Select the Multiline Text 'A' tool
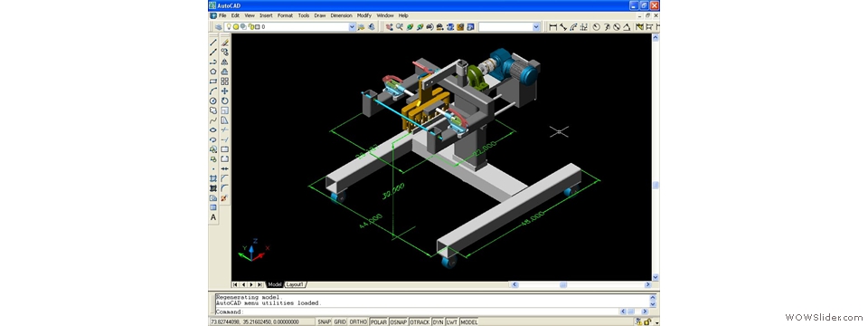Screen dimensions: 868x326 pyautogui.click(x=213, y=217)
